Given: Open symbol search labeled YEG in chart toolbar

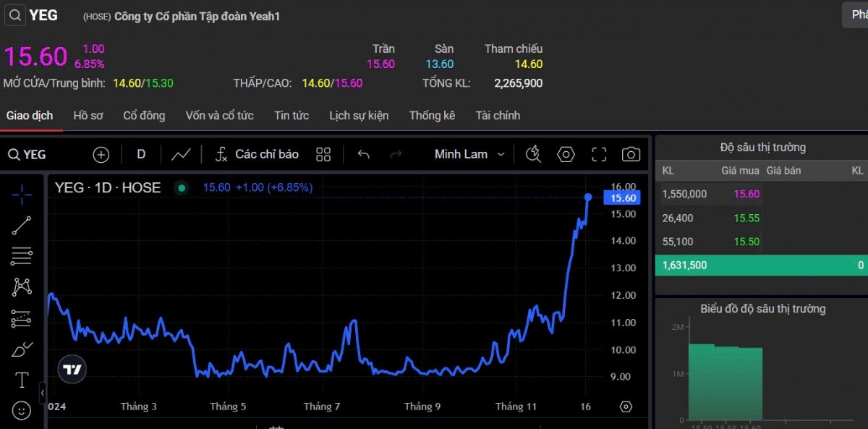Looking at the screenshot, I should tap(27, 154).
